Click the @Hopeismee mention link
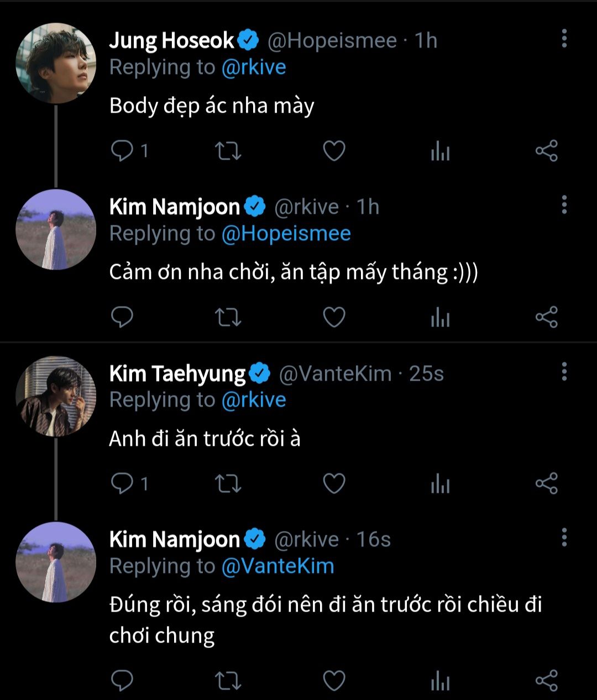The height and width of the screenshot is (700, 597). (x=286, y=234)
